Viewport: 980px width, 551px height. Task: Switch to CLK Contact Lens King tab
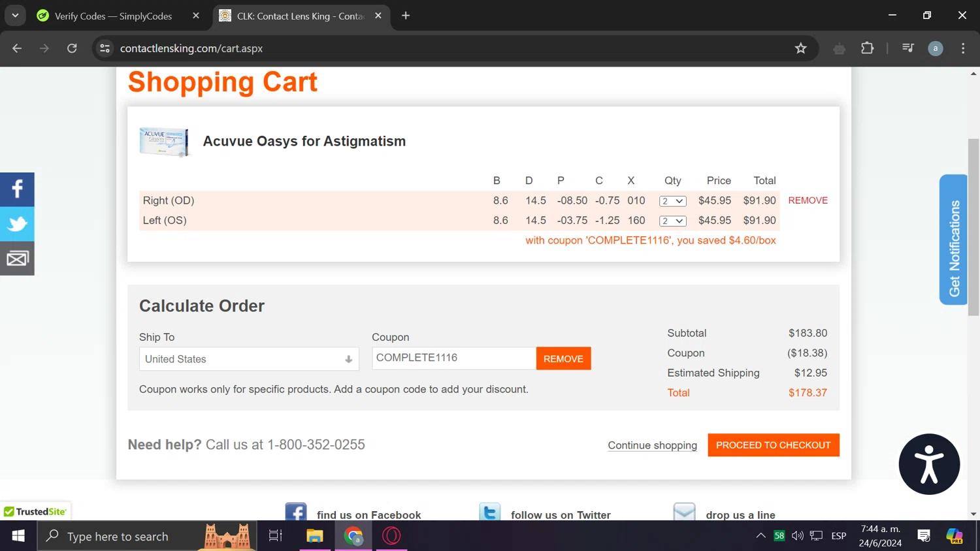(x=300, y=16)
